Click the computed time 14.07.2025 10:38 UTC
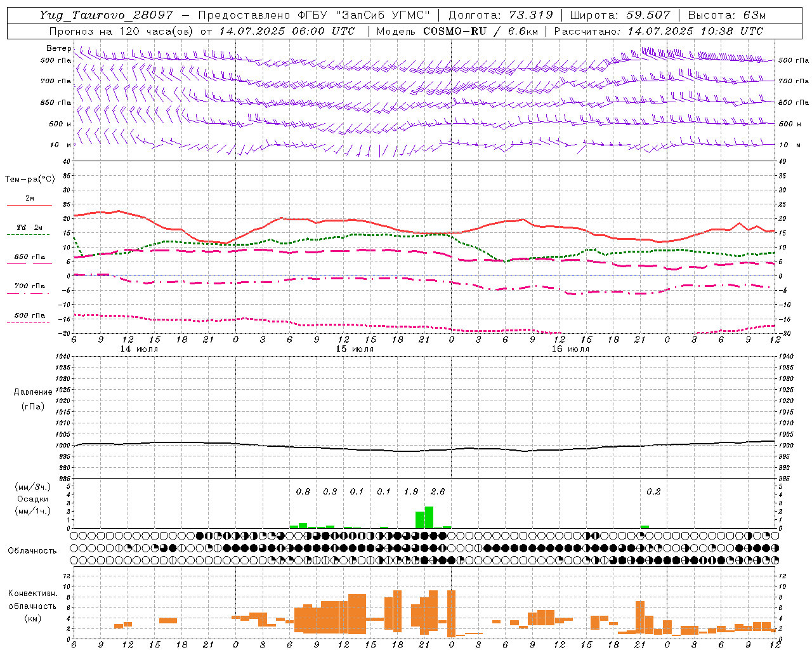The width and height of the screenshot is (812, 650). [x=695, y=31]
